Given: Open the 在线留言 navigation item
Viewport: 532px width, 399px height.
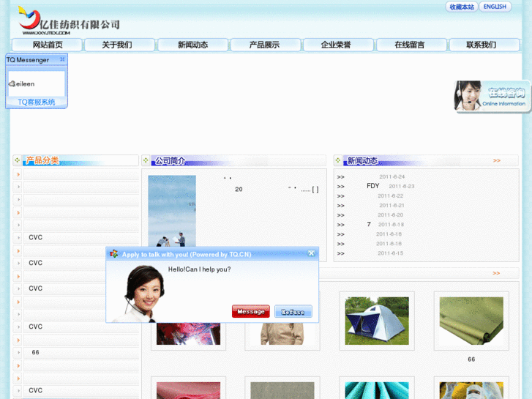Looking at the screenshot, I should 410,45.
